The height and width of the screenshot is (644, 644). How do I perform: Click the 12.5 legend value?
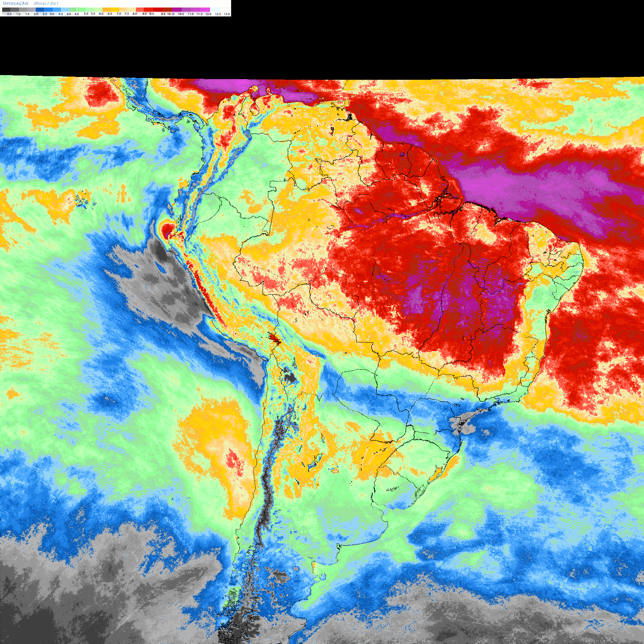(x=218, y=14)
